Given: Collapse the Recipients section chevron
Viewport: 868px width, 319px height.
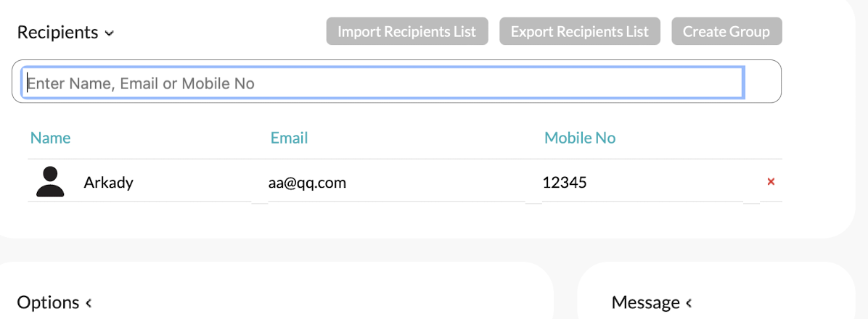Looking at the screenshot, I should point(109,33).
